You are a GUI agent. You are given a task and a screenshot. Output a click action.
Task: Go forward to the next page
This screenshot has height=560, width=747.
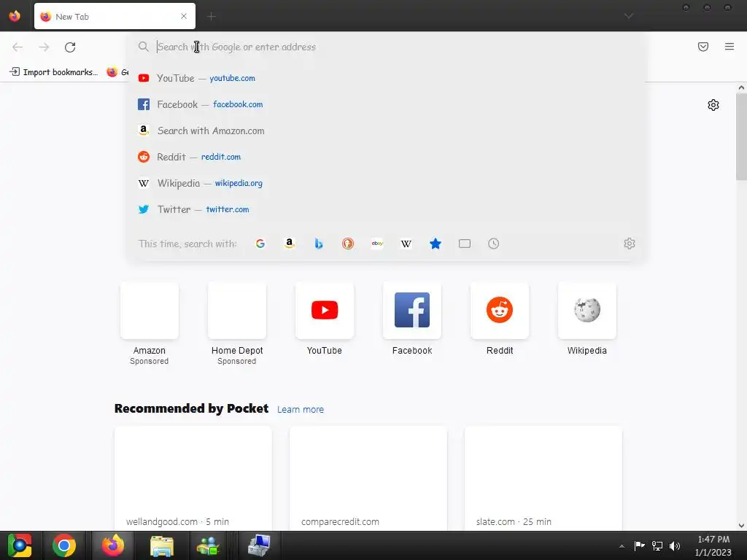click(44, 47)
